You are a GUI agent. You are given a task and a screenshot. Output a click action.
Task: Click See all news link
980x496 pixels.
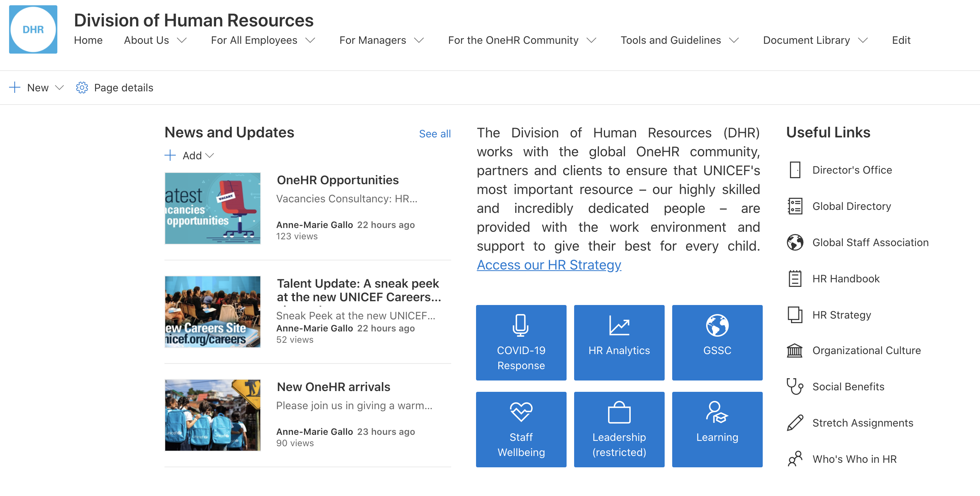tap(435, 134)
